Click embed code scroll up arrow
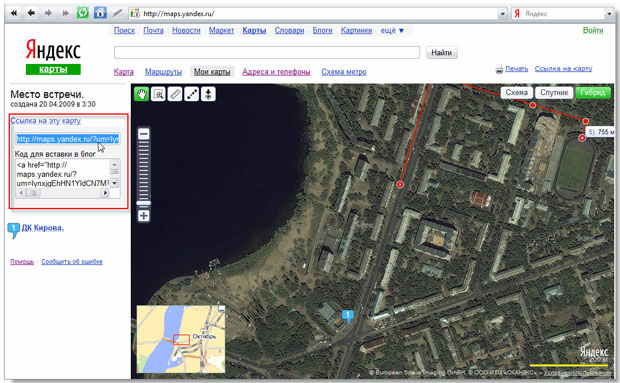This screenshot has width=620, height=383. 114,164
